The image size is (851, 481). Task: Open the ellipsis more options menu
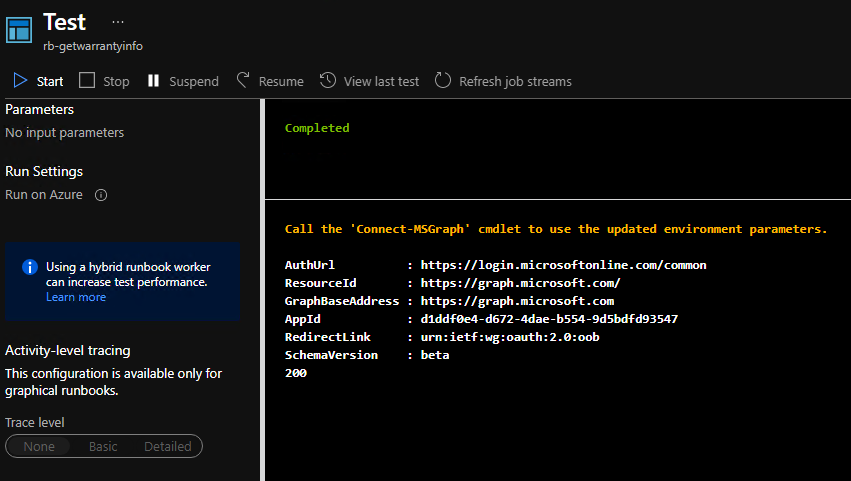118,21
